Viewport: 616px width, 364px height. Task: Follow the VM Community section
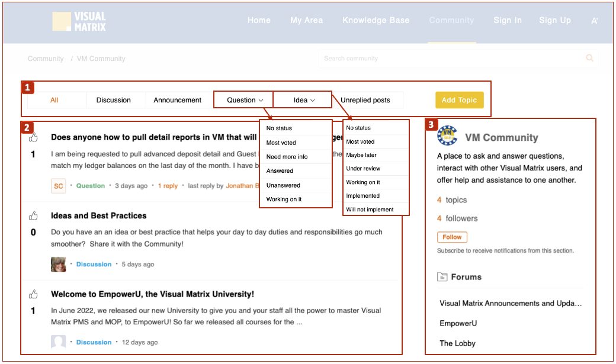click(x=452, y=237)
